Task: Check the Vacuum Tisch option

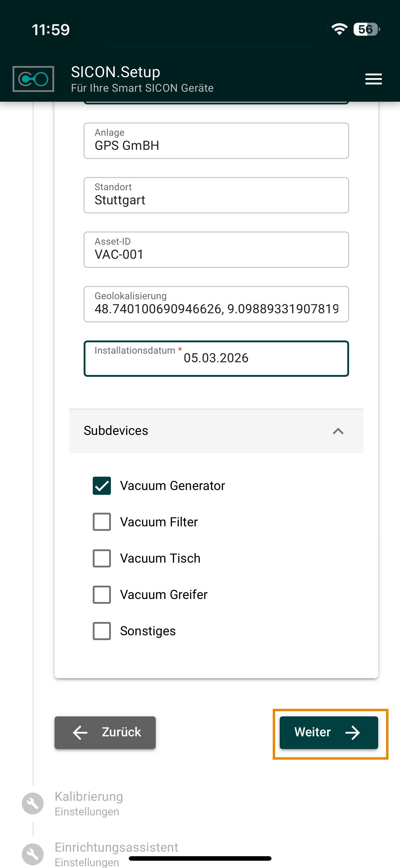Action: pos(102,558)
